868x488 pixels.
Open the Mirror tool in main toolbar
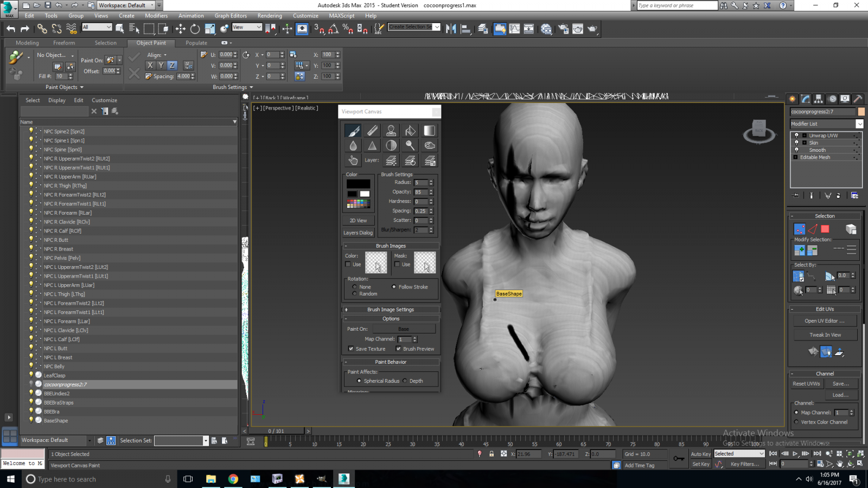(x=451, y=29)
